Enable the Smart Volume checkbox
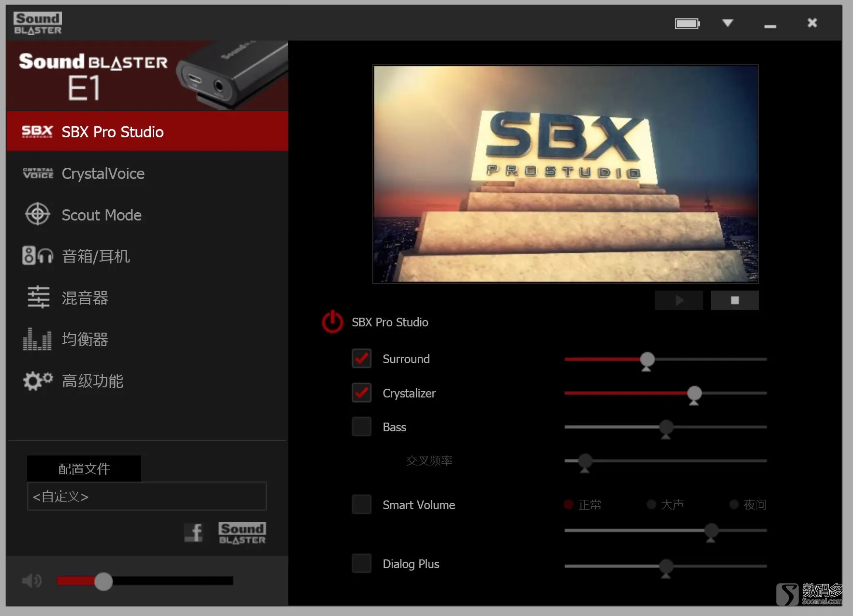853x616 pixels. pyautogui.click(x=362, y=505)
